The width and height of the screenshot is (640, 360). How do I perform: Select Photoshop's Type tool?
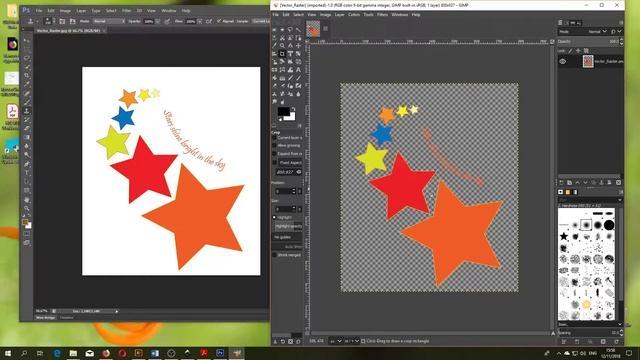click(x=27, y=173)
